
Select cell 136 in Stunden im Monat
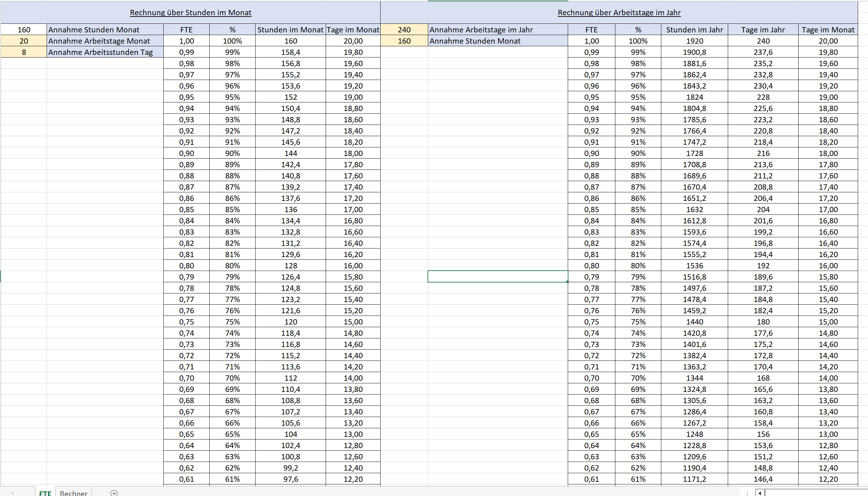[290, 210]
